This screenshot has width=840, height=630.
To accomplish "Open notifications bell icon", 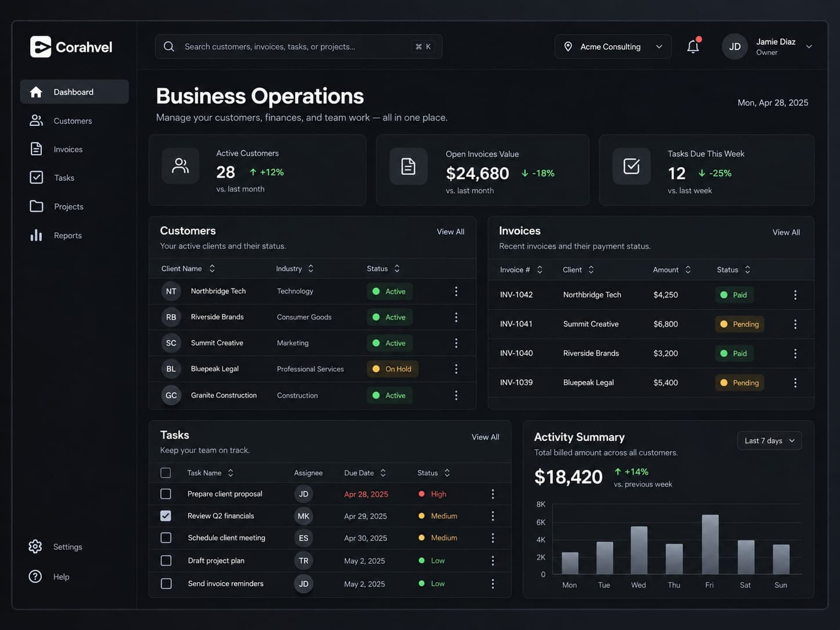I will pos(693,46).
